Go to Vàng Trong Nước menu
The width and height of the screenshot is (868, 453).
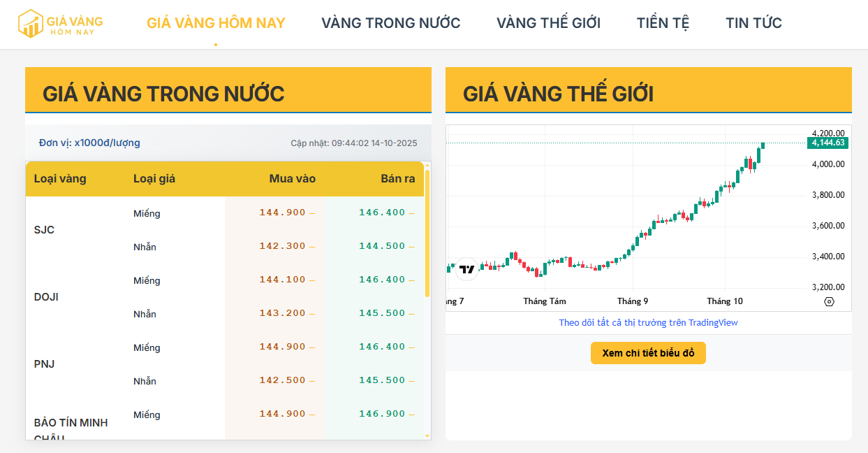(390, 23)
